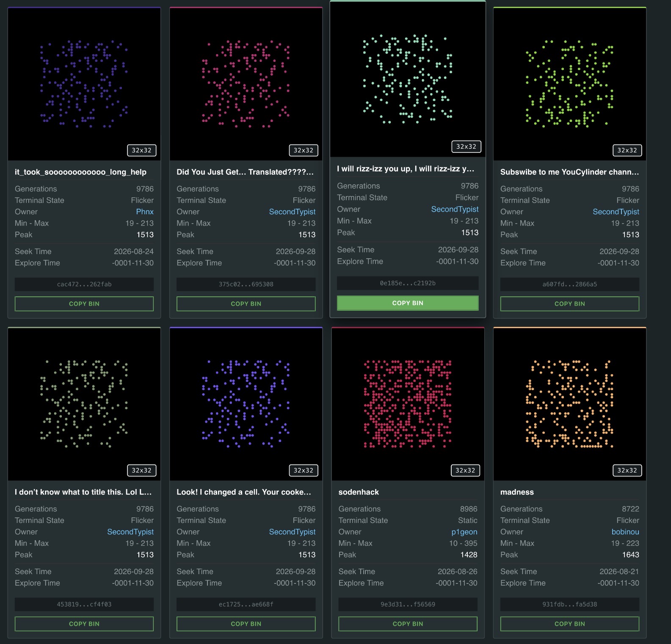This screenshot has height=644, width=671.
Task: Select the hash field 931fdb...fa5d38
Action: (x=570, y=604)
